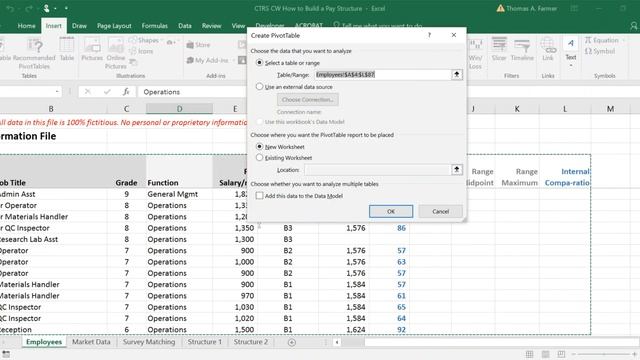Switch to Page Layout view in status bar

(545, 354)
